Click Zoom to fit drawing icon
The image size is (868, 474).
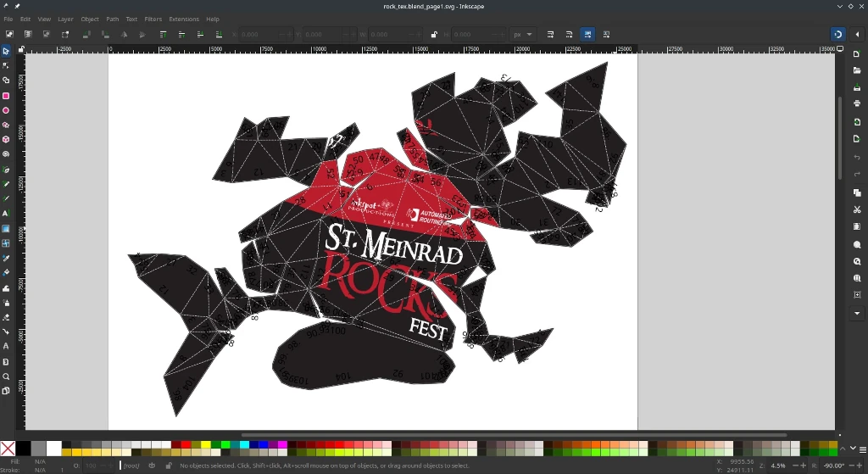click(x=857, y=261)
